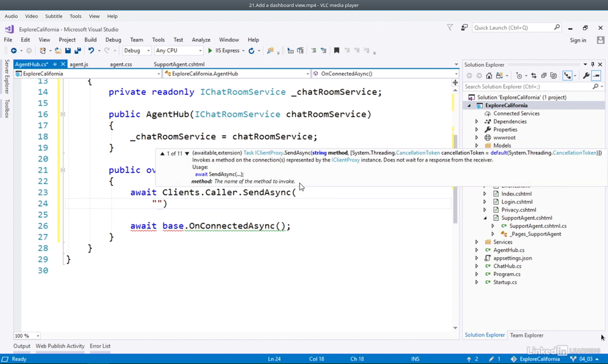Toggle the Track Active Item button in Solution Explorer
Screen dimensions: 608x364
(x=567, y=75)
